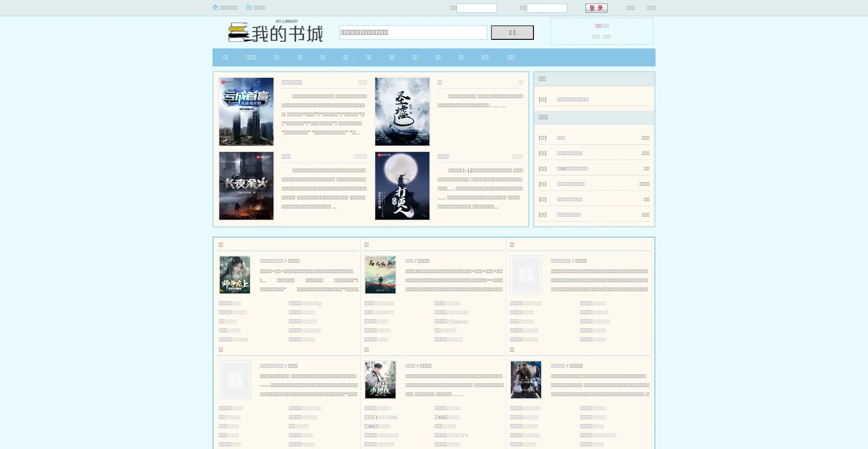Click the second login input field

pos(547,8)
